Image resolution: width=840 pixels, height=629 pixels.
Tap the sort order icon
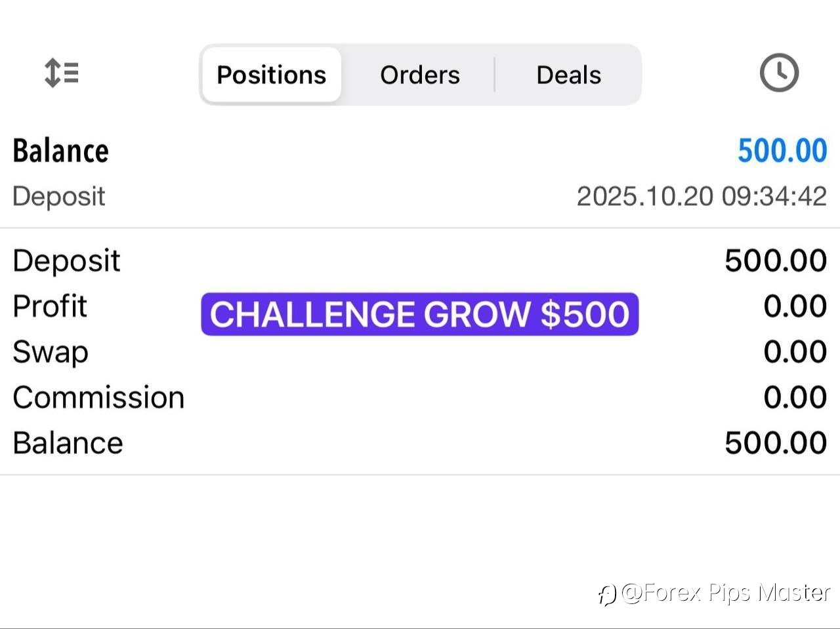pyautogui.click(x=62, y=73)
